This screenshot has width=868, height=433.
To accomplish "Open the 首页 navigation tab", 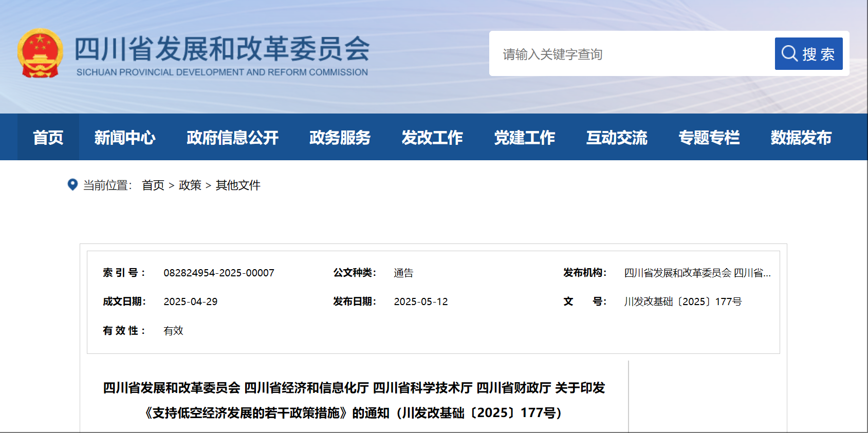I will (48, 138).
